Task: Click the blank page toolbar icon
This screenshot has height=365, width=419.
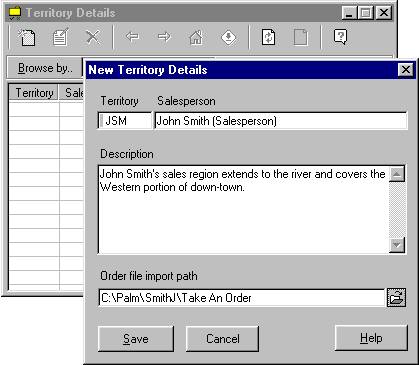Action: pyautogui.click(x=300, y=37)
